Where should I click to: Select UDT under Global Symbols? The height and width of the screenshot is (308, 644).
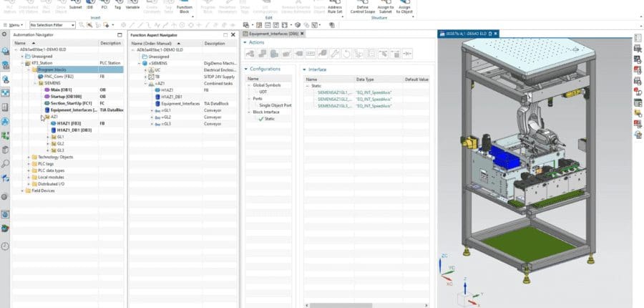(x=263, y=92)
